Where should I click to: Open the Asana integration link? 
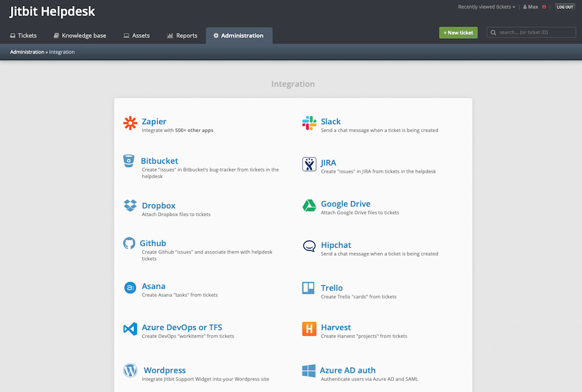coord(154,286)
